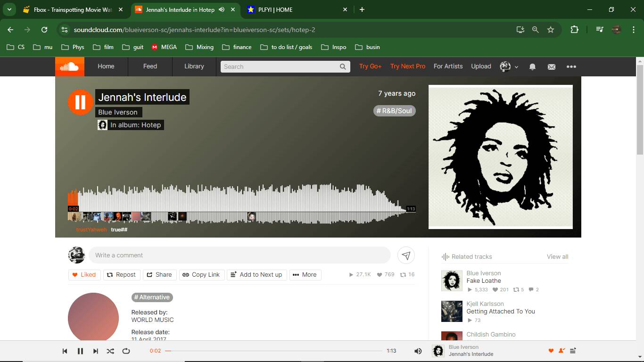Image resolution: width=644 pixels, height=362 pixels.
Task: Toggle the Liked button under the comment box
Action: click(84, 275)
